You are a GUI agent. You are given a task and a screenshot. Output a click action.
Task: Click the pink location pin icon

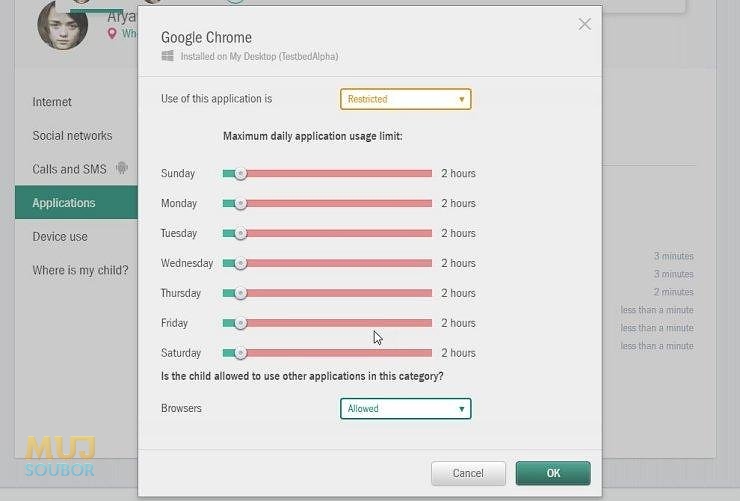[112, 33]
